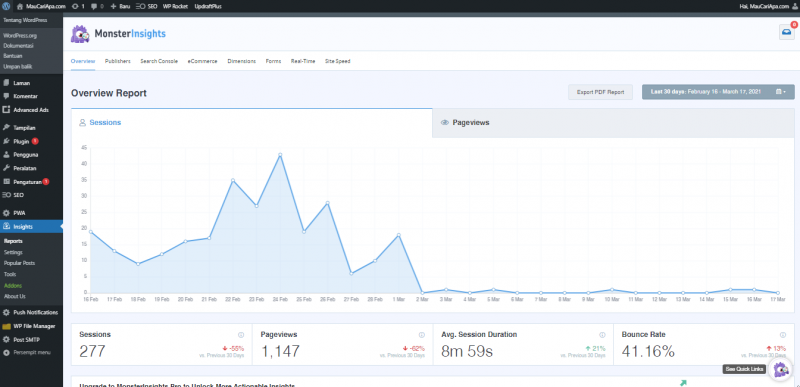Image resolution: width=800 pixels, height=387 pixels.
Task: Switch to the Dimensions tab
Action: (242, 61)
